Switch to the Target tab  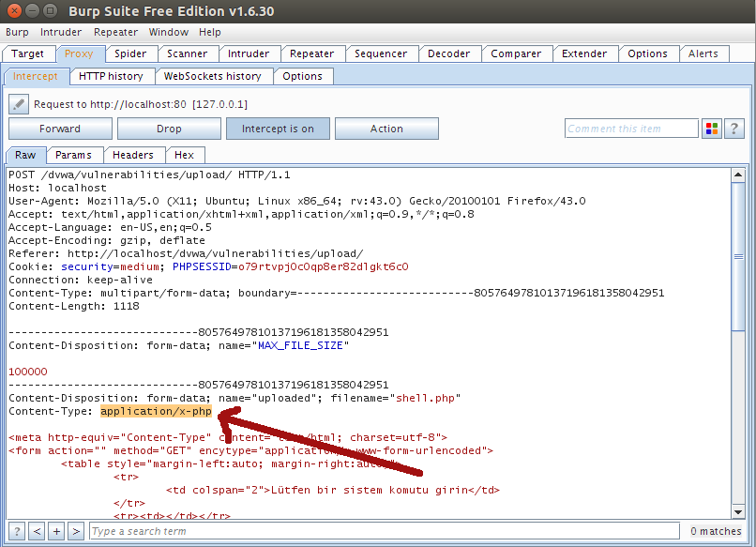pos(27,53)
